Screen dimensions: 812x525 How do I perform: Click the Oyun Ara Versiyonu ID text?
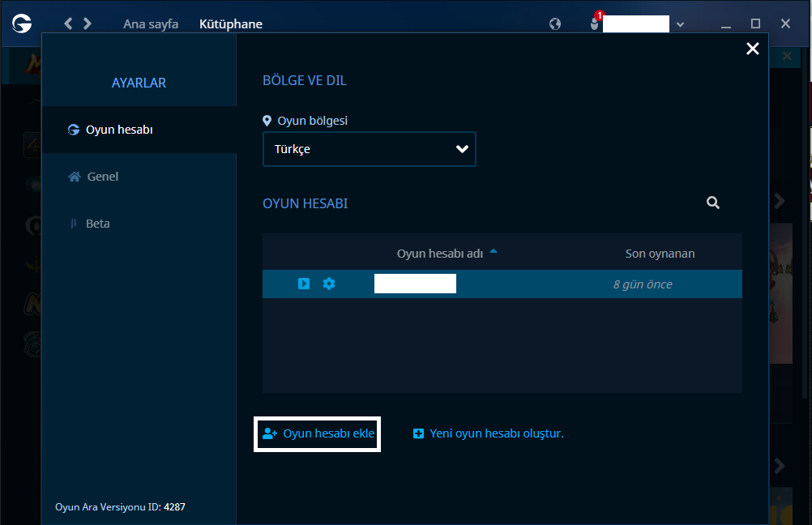pyautogui.click(x=120, y=507)
